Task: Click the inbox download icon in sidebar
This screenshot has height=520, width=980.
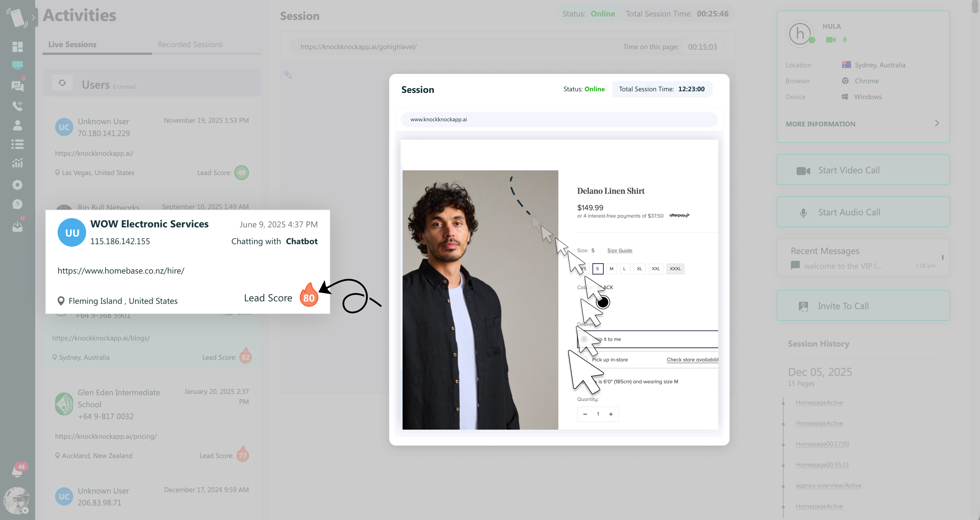Action: [18, 227]
